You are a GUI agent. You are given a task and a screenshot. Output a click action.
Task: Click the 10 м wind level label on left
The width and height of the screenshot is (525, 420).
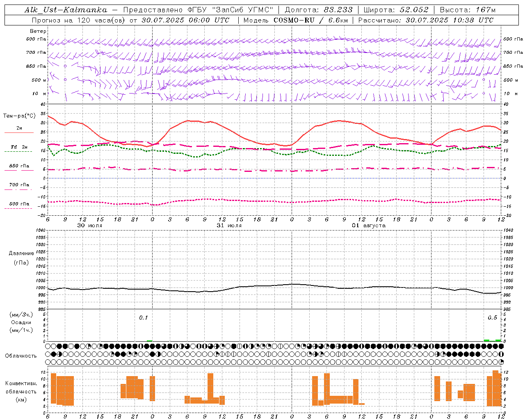[39, 94]
